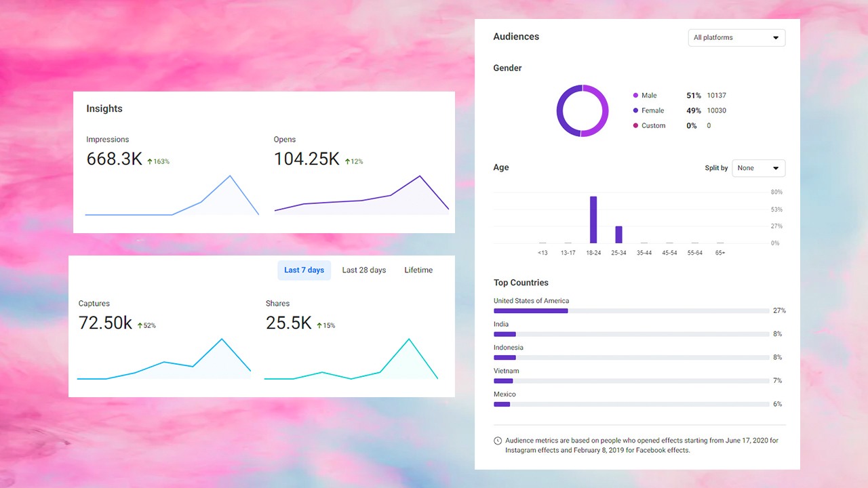The image size is (868, 488).
Task: Click the peak of the Impressions line chart
Action: [x=230, y=176]
